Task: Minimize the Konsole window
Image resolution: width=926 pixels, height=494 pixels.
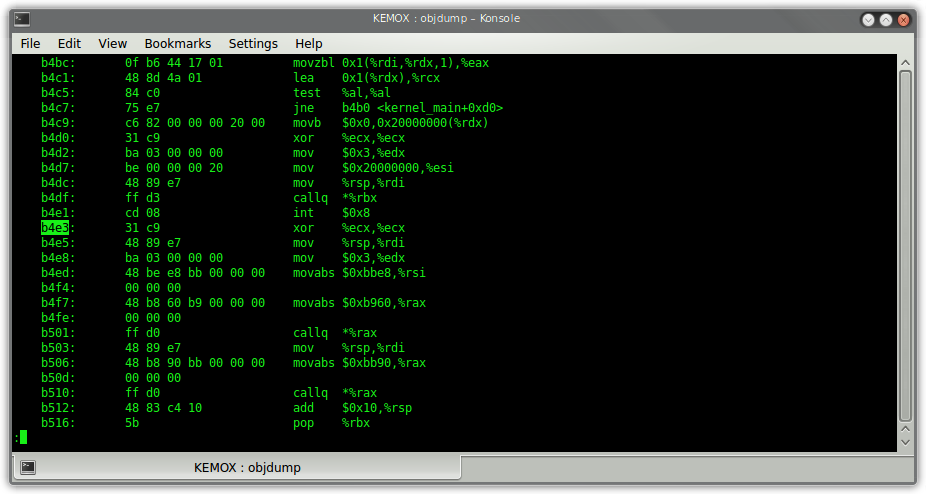Action: (x=868, y=20)
